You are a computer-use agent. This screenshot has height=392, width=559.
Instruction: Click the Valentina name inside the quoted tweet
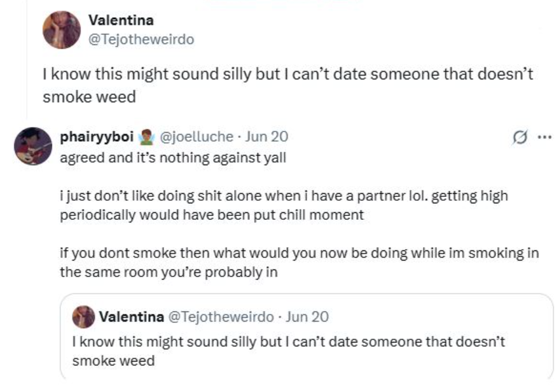point(131,316)
